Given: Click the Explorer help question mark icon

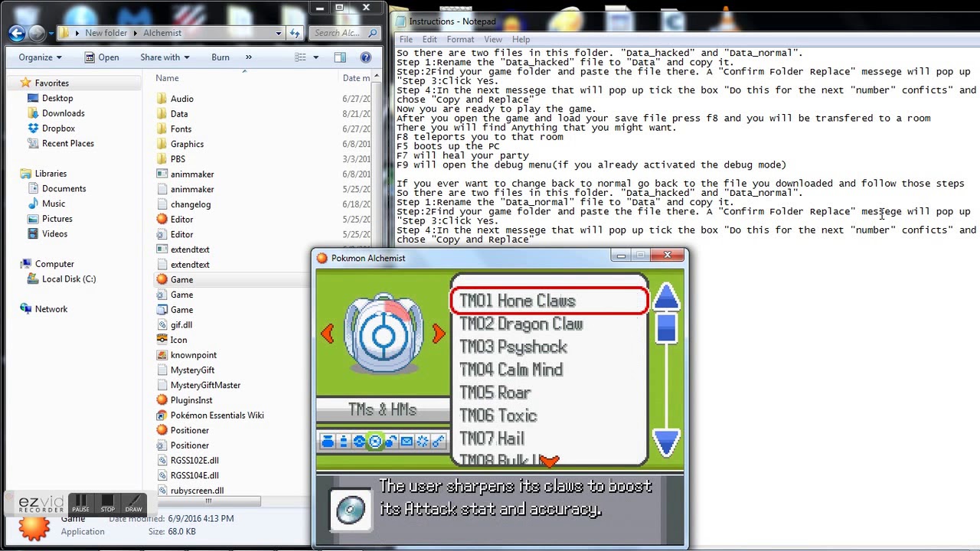Looking at the screenshot, I should 366,57.
